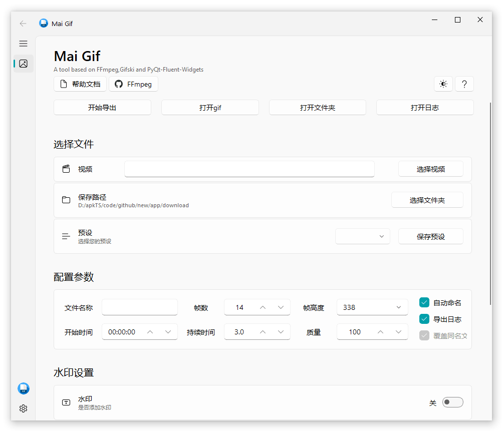Click the 开始时间 value 00:00:00
Image resolution: width=504 pixels, height=432 pixels.
[122, 332]
